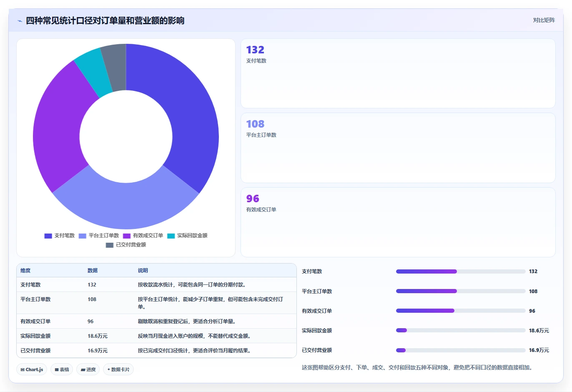Click the 对比矩阵 label in the header
This screenshot has height=392, width=572.
(x=544, y=20)
